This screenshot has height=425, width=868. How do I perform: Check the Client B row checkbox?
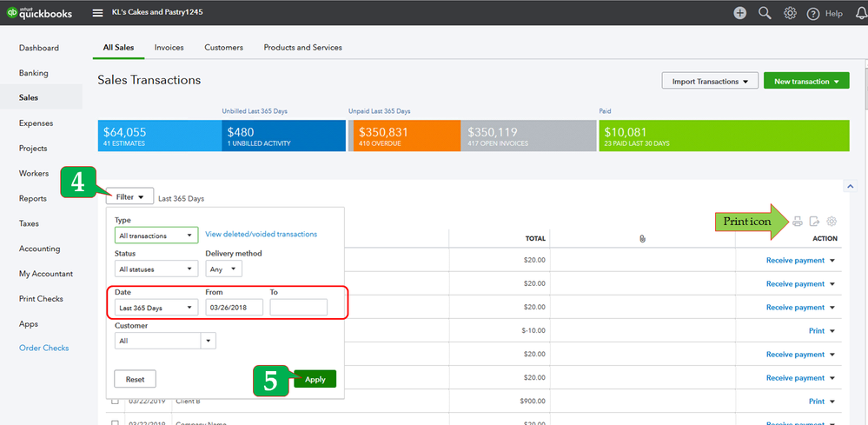(x=115, y=402)
